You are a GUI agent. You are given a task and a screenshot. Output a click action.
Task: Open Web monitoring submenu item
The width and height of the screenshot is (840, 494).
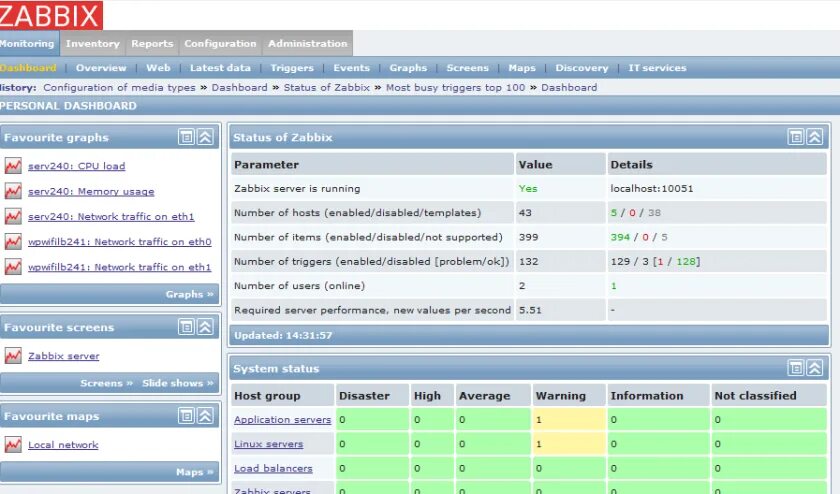click(x=158, y=68)
